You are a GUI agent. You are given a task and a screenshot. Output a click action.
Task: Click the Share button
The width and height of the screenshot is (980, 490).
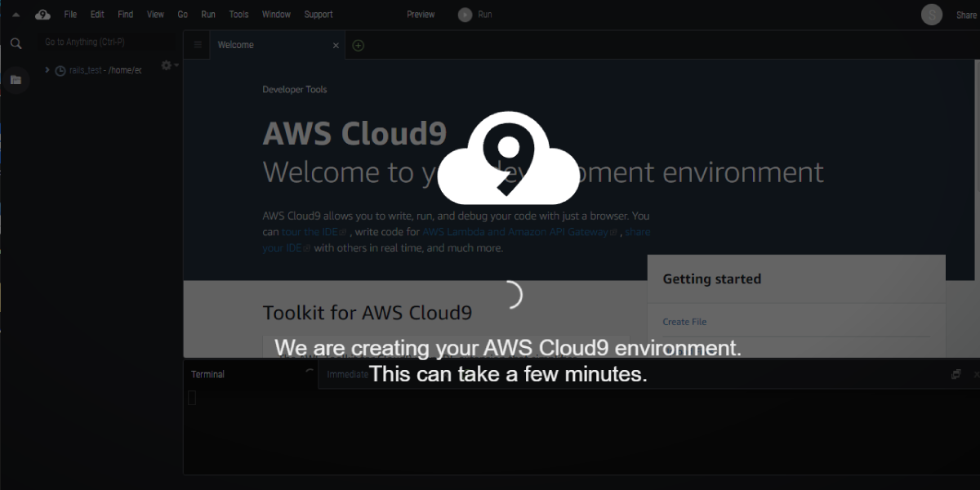[x=966, y=15]
